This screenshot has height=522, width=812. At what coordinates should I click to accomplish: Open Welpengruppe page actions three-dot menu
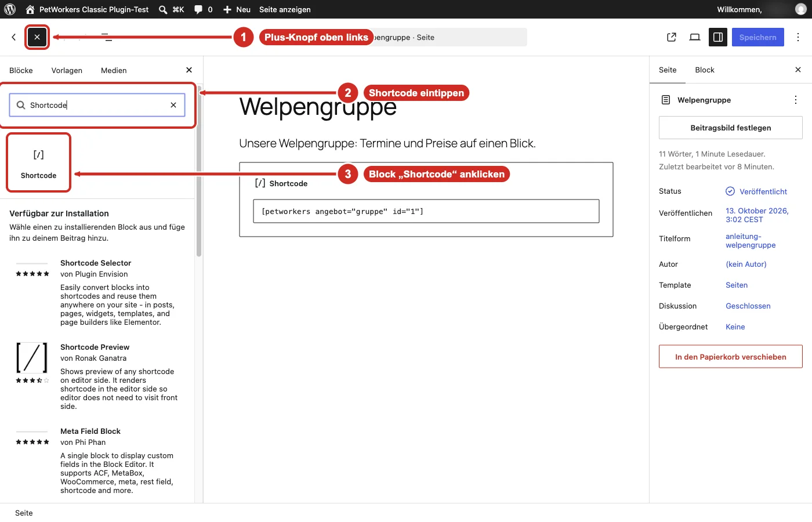(x=796, y=100)
